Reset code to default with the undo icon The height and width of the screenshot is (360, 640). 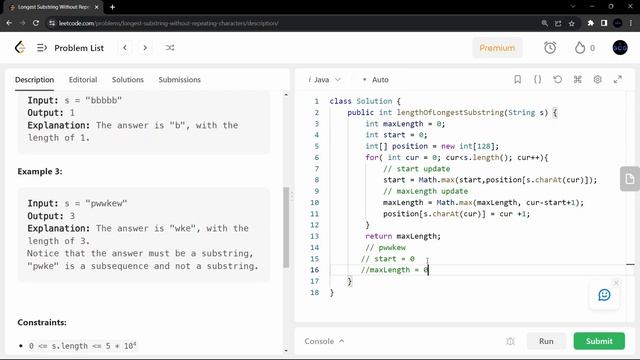click(558, 80)
